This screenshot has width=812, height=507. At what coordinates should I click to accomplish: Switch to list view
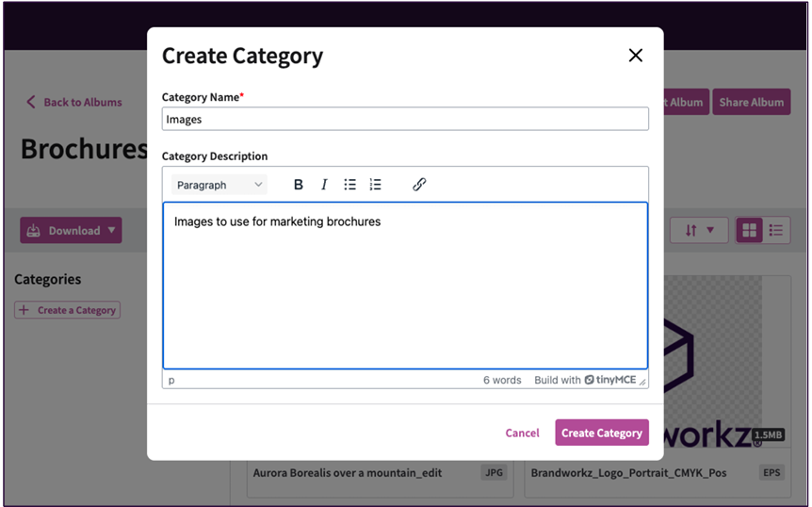coord(776,231)
